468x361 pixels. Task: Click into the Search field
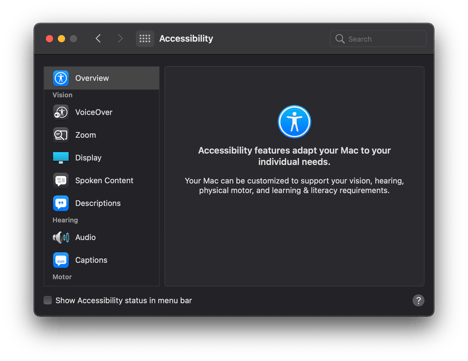pos(378,39)
